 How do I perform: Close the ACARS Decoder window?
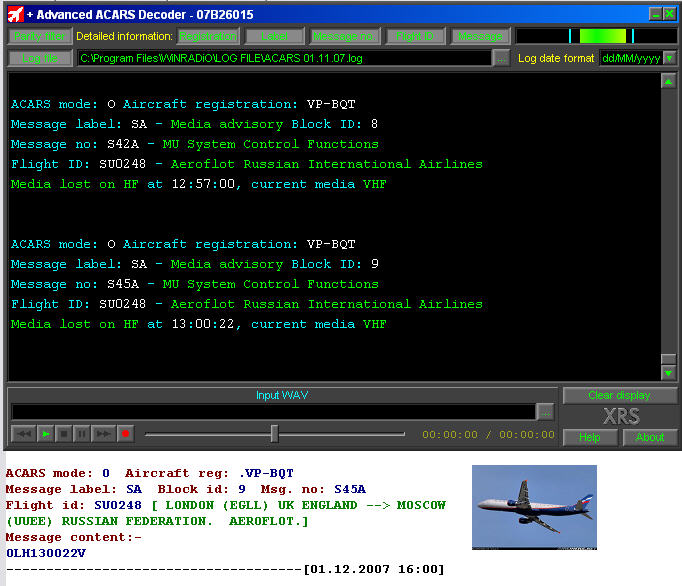[x=669, y=14]
